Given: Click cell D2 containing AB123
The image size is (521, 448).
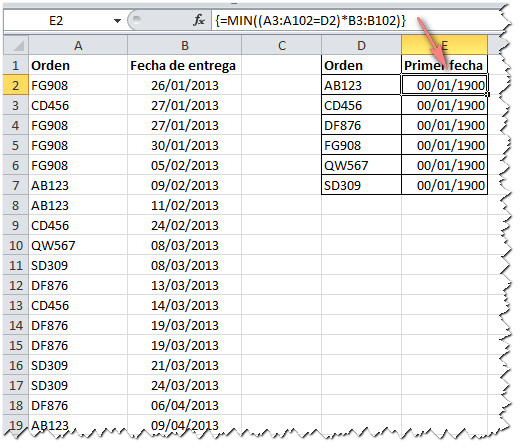Looking at the screenshot, I should pyautogui.click(x=361, y=85).
